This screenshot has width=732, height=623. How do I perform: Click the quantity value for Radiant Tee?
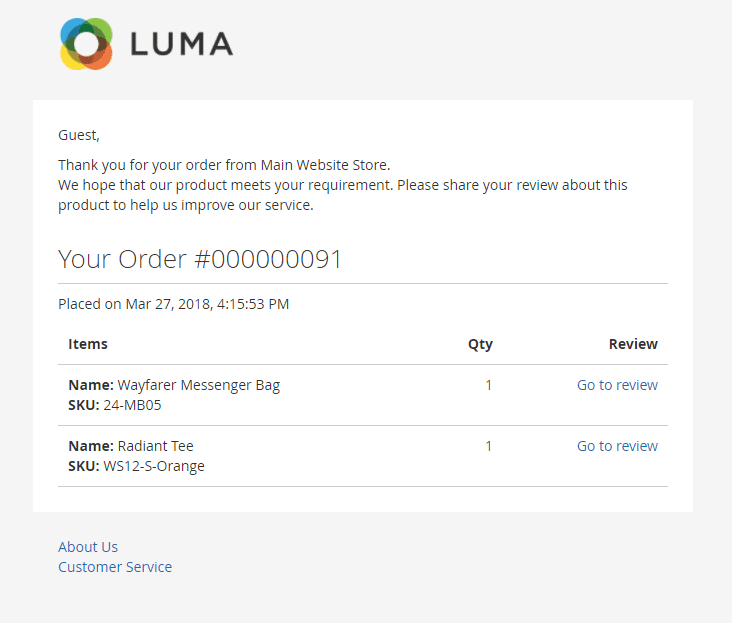[x=488, y=446]
